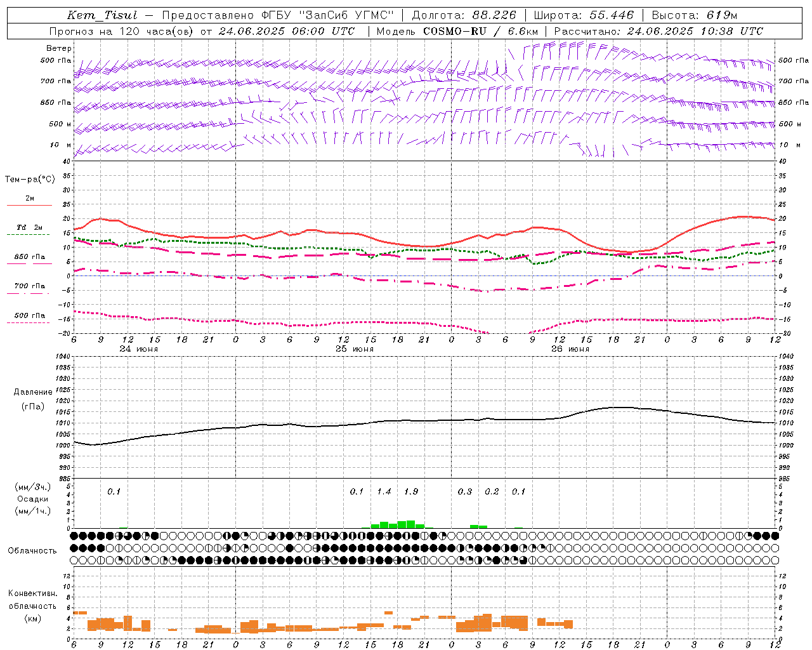Click the 'Долгота: 88.226' longitude value
Image resolution: width=812 pixels, height=650 pixels.
(x=464, y=15)
